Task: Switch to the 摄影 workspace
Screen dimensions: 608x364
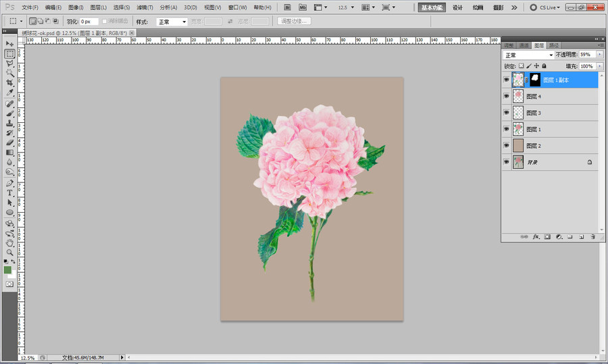Action: 499,7
